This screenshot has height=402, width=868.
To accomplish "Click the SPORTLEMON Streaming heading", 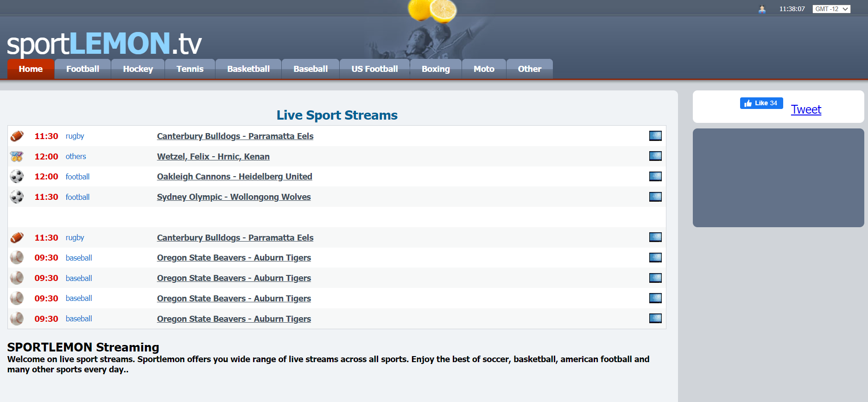I will click(x=83, y=347).
